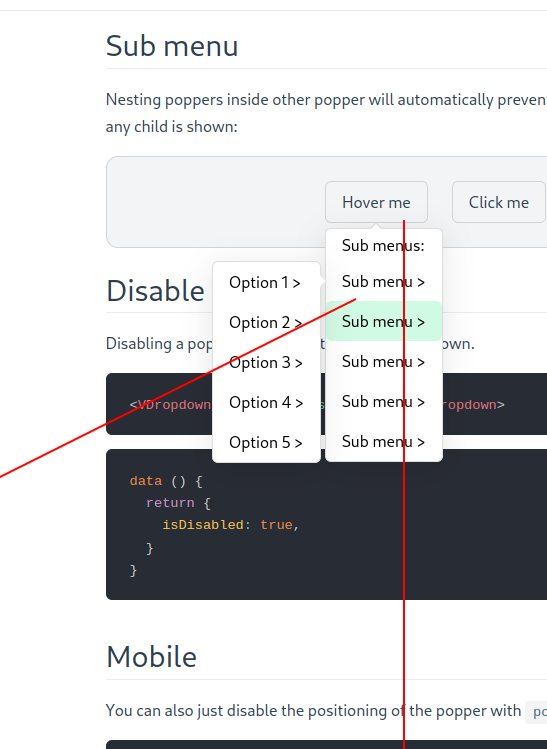Click the "Sub menu" section heading
Image resolution: width=547 pixels, height=749 pixels.
tap(172, 46)
